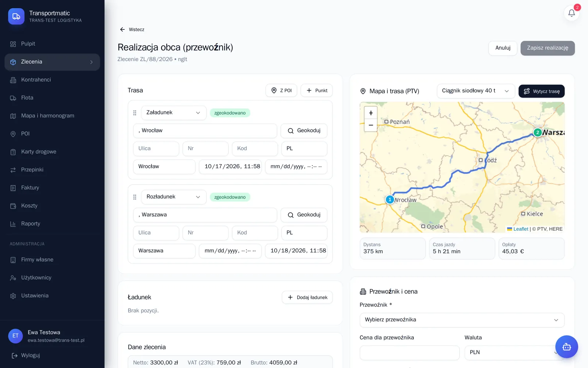Open Faktury in sidebar
This screenshot has width=588, height=368.
tap(52, 188)
